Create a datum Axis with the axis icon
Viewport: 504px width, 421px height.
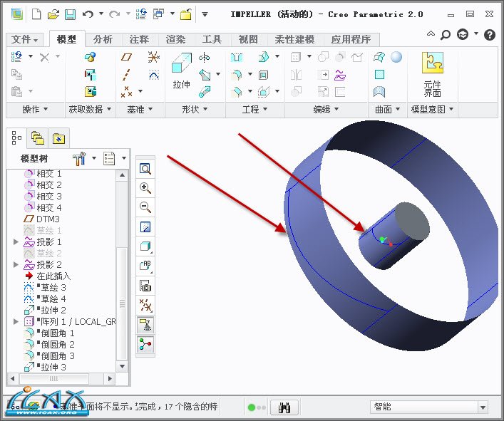pyautogui.click(x=126, y=75)
